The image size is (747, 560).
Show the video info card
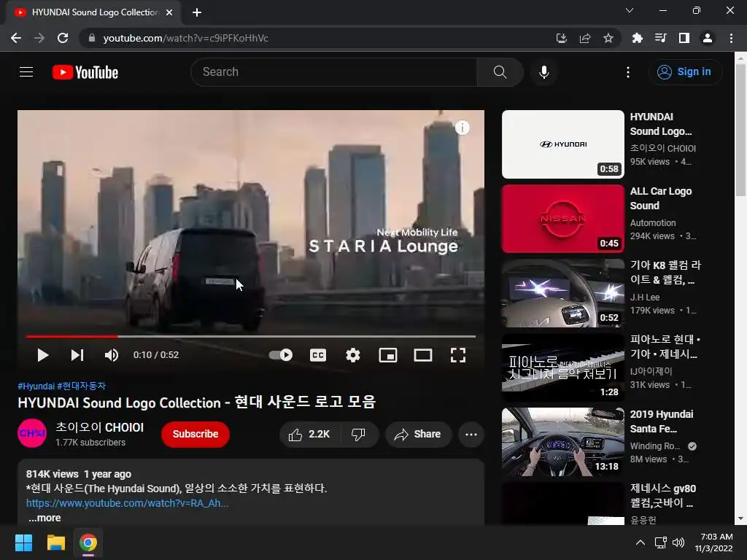click(x=462, y=128)
